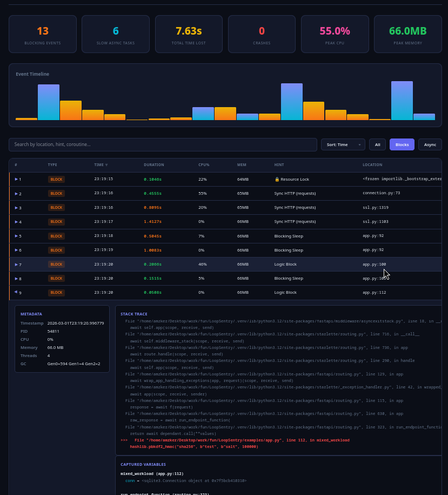Enable the Async filter
This screenshot has height=495, width=448.
click(x=430, y=144)
